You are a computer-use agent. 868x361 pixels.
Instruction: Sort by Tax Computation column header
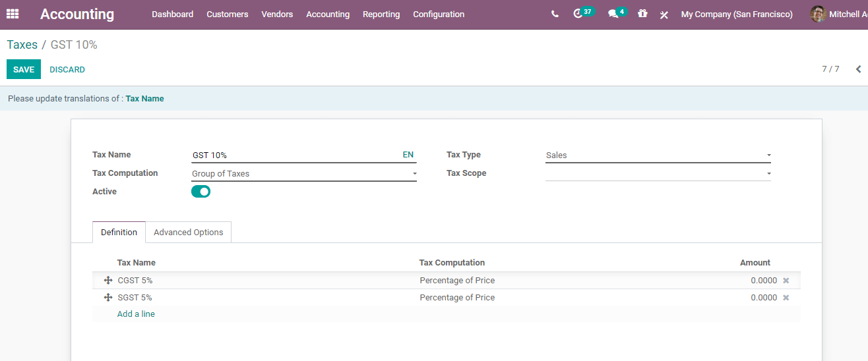pos(452,262)
